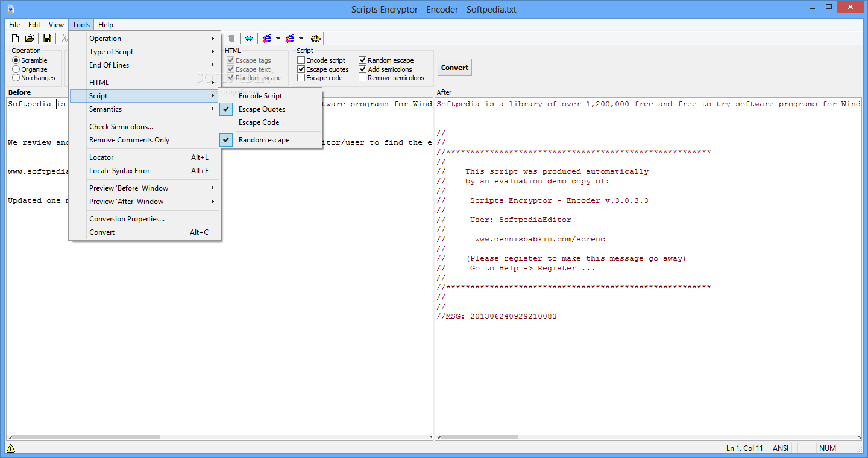Open dropdown arrow beside second IE preview icon
Image resolution: width=868 pixels, height=458 pixels.
(x=301, y=39)
